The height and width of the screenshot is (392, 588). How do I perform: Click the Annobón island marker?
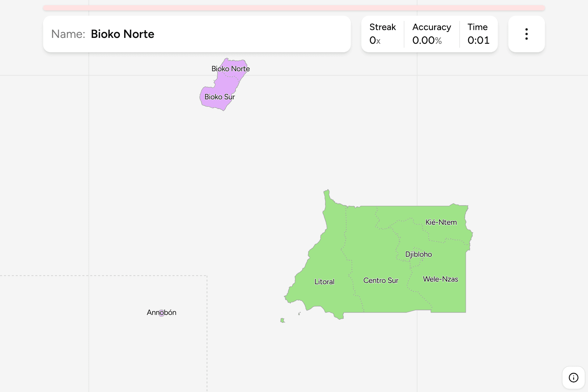[x=161, y=313]
